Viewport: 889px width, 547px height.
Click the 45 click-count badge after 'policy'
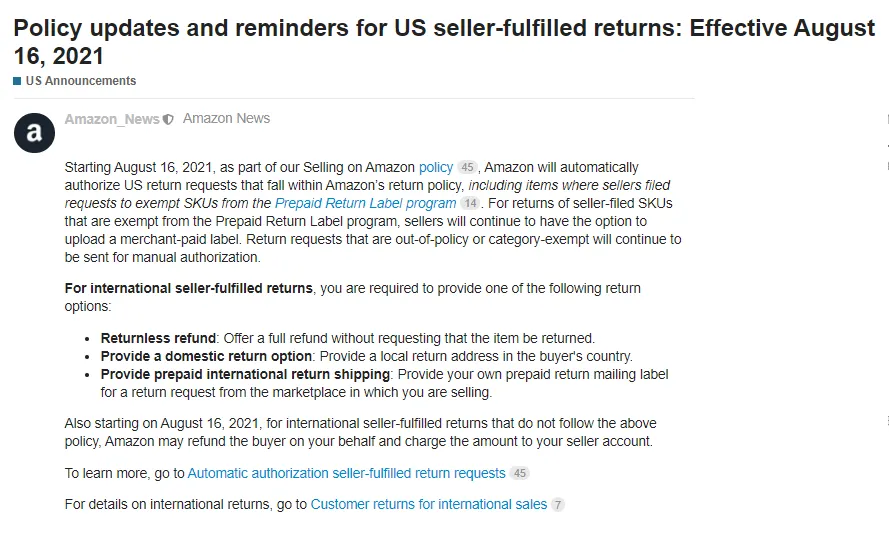coord(467,168)
